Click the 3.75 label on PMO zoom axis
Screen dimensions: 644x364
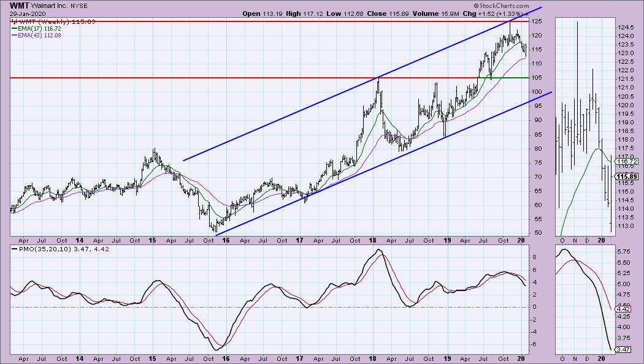pyautogui.click(x=624, y=338)
